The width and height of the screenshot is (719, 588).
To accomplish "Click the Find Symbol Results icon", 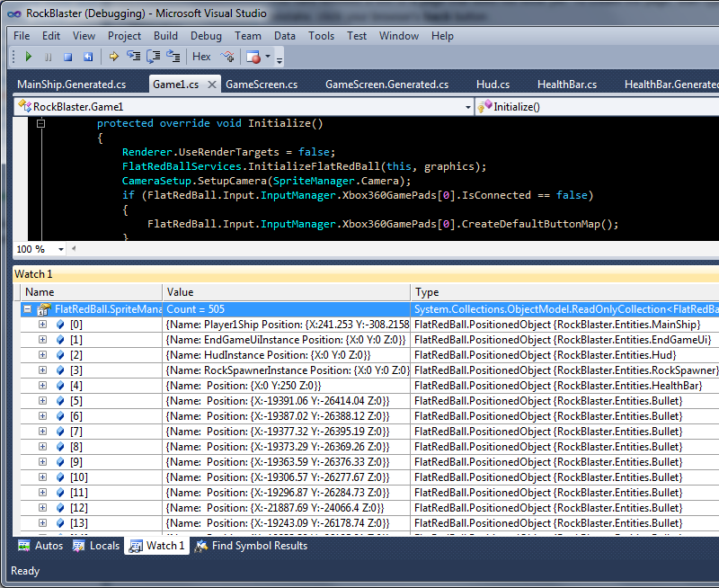I will 201,546.
